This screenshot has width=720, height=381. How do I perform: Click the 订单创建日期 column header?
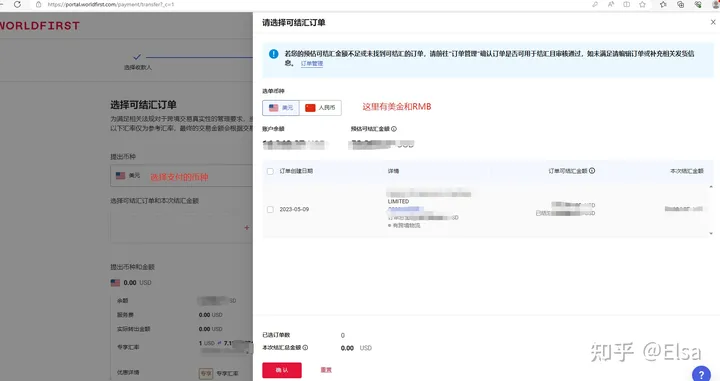tap(296, 171)
